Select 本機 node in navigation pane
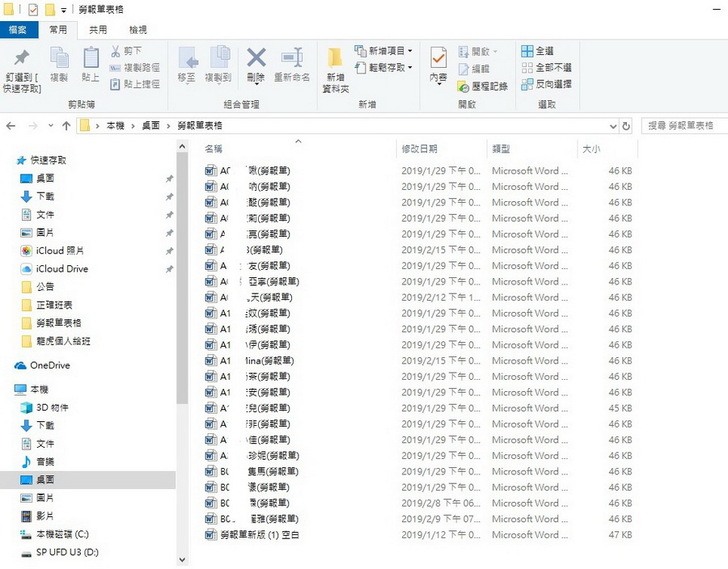Viewport: 728px width, 569px height. (x=32, y=389)
